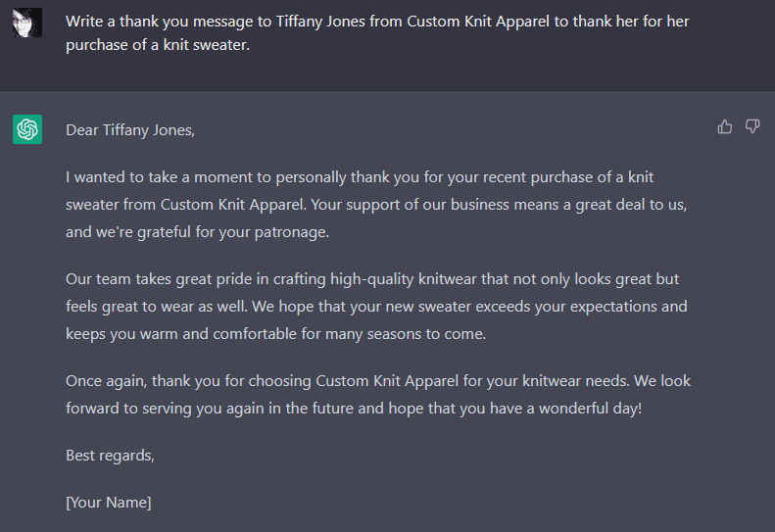This screenshot has width=775, height=532.
Task: Click the paragraph starting "Our team takes great pride"
Action: pyautogui.click(x=377, y=306)
